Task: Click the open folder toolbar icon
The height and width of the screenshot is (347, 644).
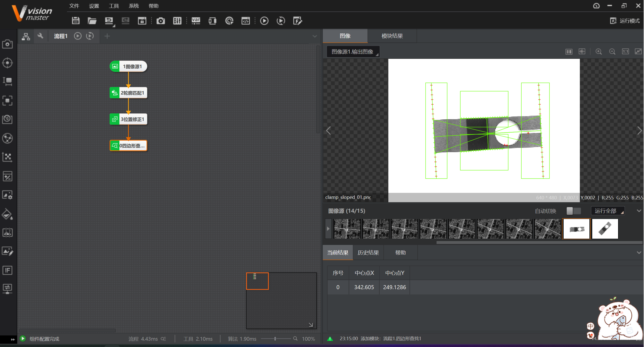Action: click(x=92, y=21)
